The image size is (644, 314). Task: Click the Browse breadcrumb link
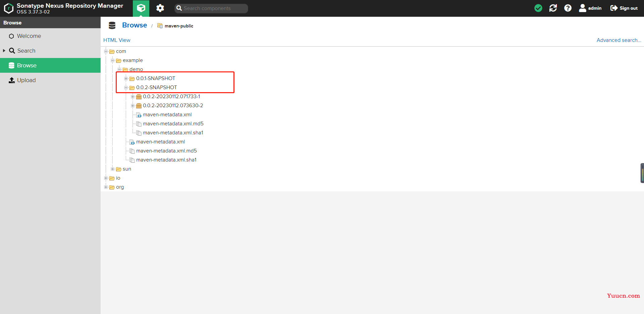point(135,25)
